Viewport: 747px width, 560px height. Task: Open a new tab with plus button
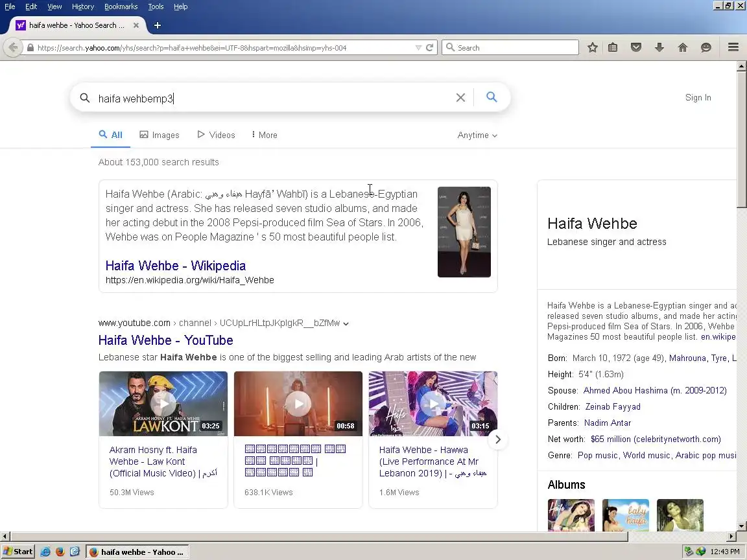click(x=158, y=25)
